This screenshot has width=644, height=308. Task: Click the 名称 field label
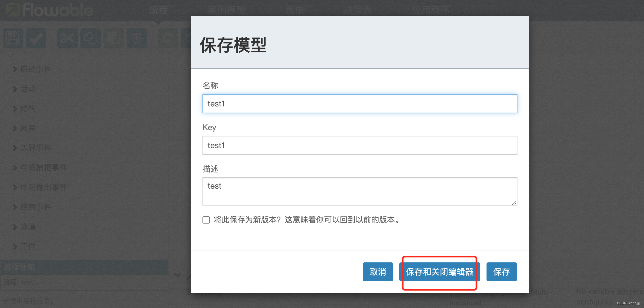210,86
